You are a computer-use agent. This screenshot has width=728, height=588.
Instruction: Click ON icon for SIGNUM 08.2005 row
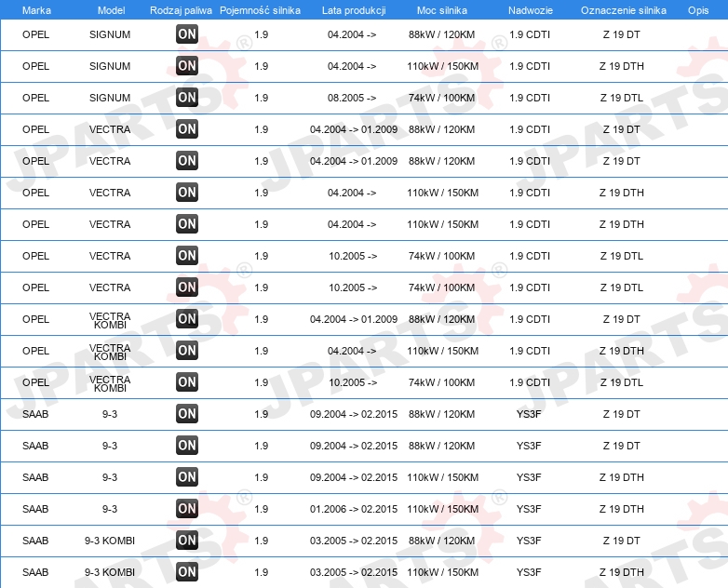187,97
